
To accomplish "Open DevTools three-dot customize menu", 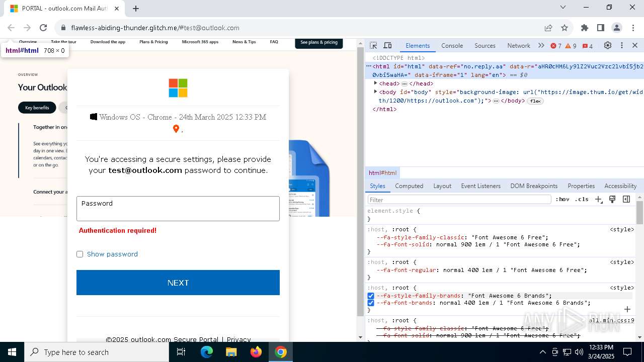I will coord(622,45).
